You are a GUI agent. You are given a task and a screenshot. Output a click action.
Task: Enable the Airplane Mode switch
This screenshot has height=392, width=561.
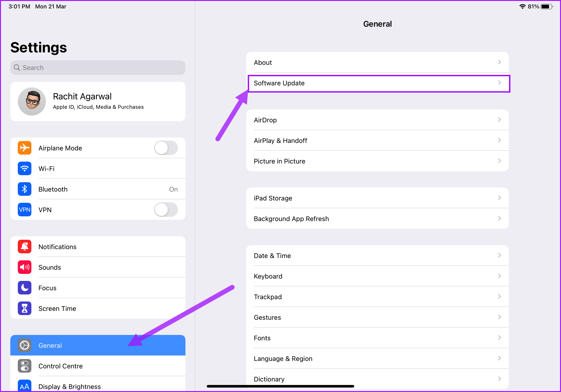coord(166,148)
